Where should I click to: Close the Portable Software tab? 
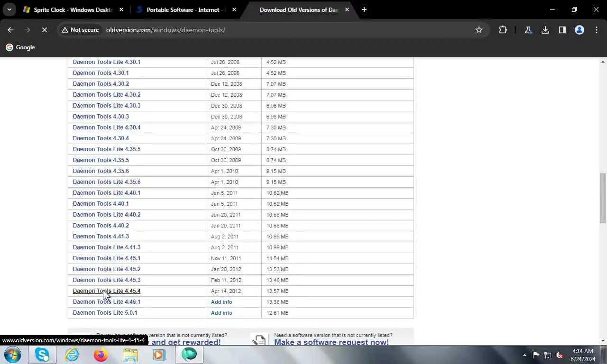[234, 9]
